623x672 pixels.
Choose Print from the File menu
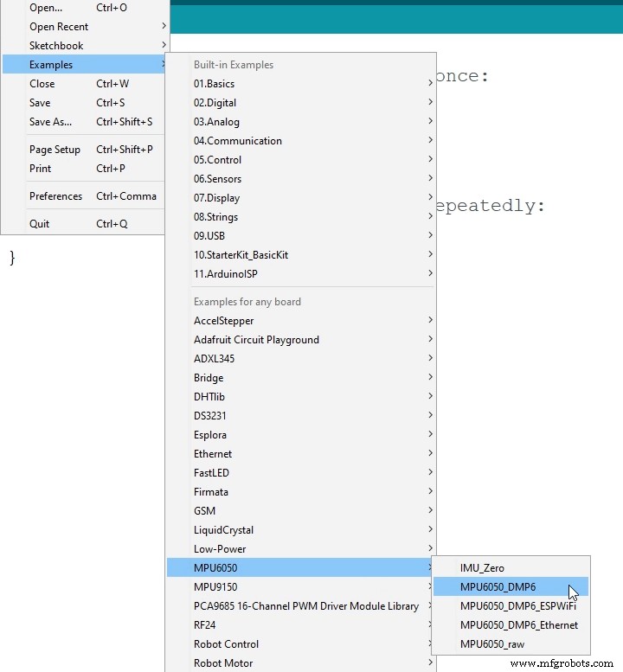(84, 169)
